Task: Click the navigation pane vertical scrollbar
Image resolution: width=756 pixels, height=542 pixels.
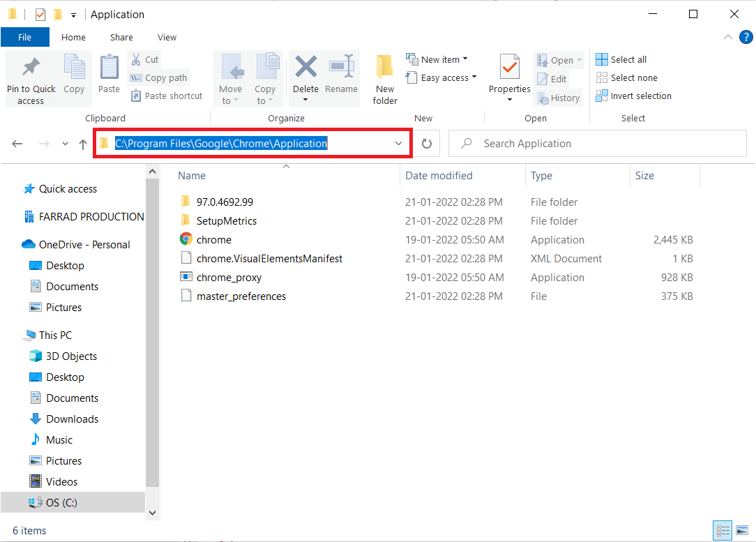Action: [x=153, y=328]
